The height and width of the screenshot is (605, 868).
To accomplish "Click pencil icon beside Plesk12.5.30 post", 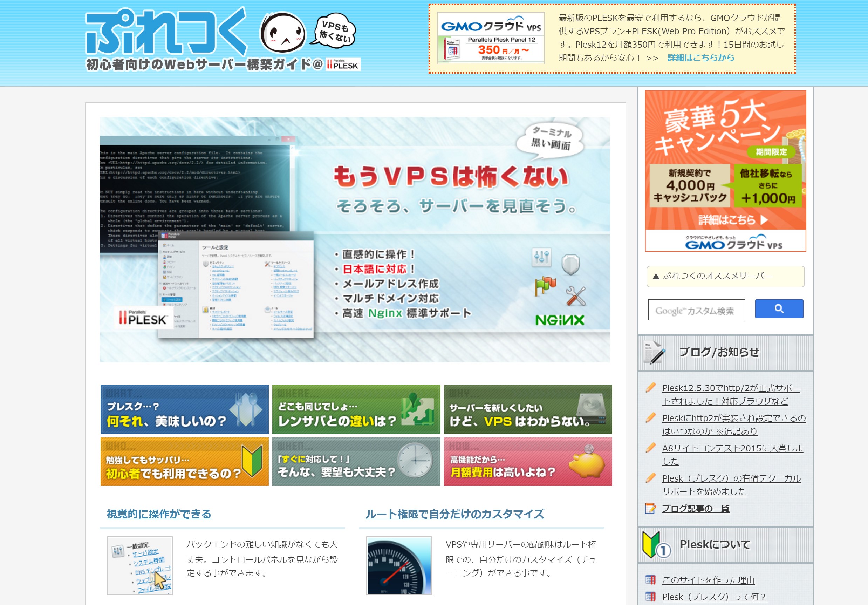I will pos(651,388).
